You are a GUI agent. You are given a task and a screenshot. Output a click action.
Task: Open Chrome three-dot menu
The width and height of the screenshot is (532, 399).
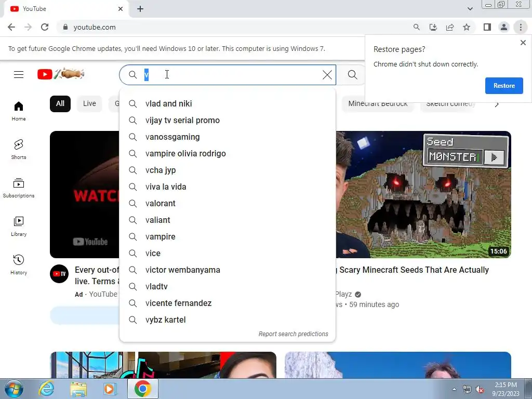(x=521, y=27)
